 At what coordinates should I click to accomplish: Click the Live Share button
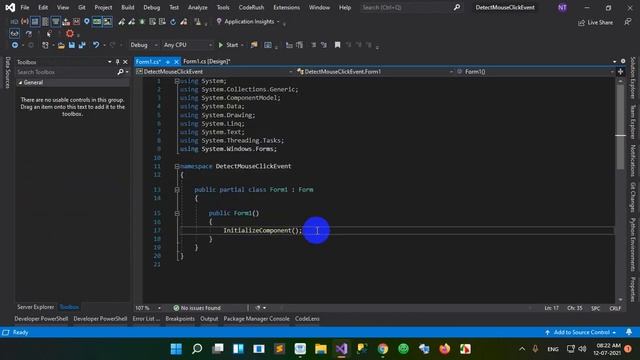coord(596,22)
